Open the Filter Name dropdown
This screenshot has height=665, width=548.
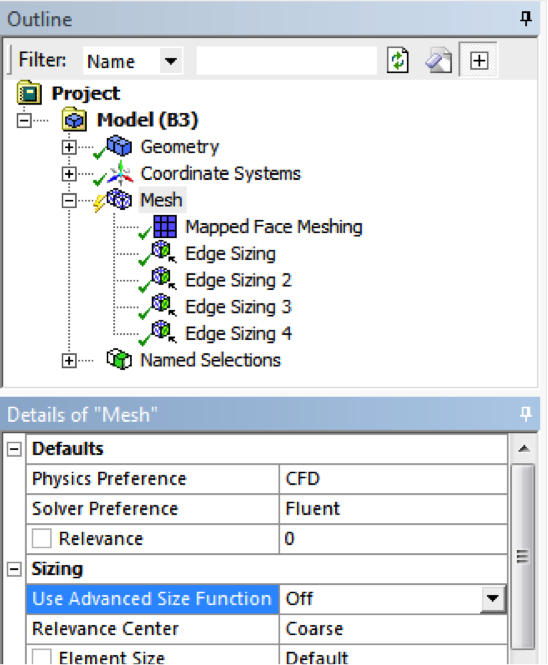point(171,61)
